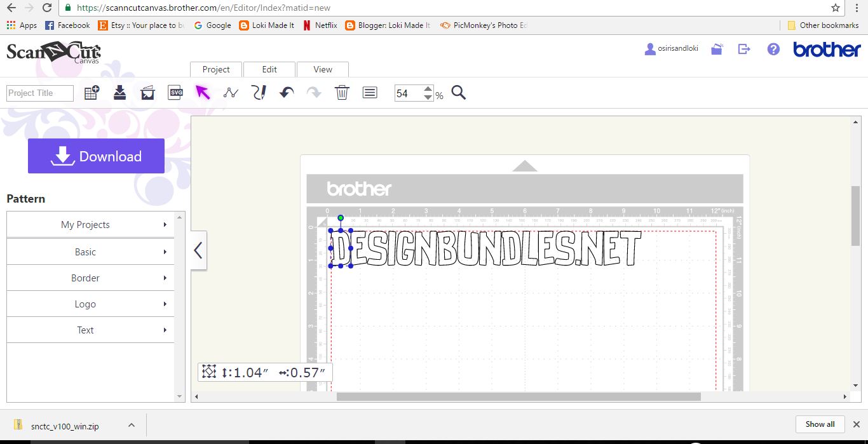Click the ScanNCut Canvas logo
Image resolution: width=868 pixels, height=444 pixels.
pyautogui.click(x=54, y=51)
